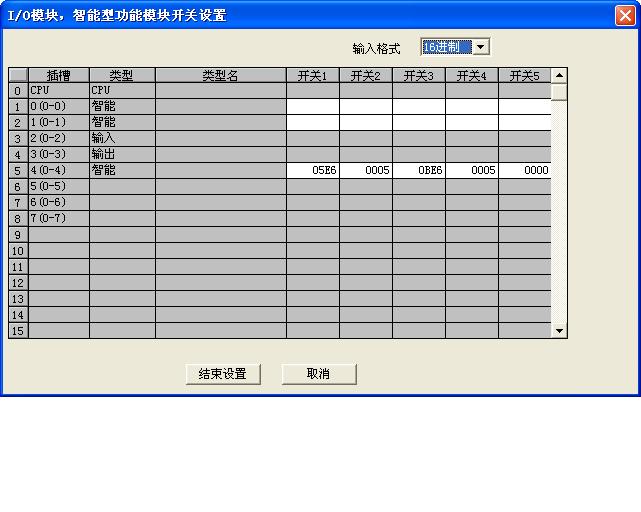Click the slot cell "6(0-6)"
This screenshot has width=641, height=512.
pyautogui.click(x=59, y=202)
